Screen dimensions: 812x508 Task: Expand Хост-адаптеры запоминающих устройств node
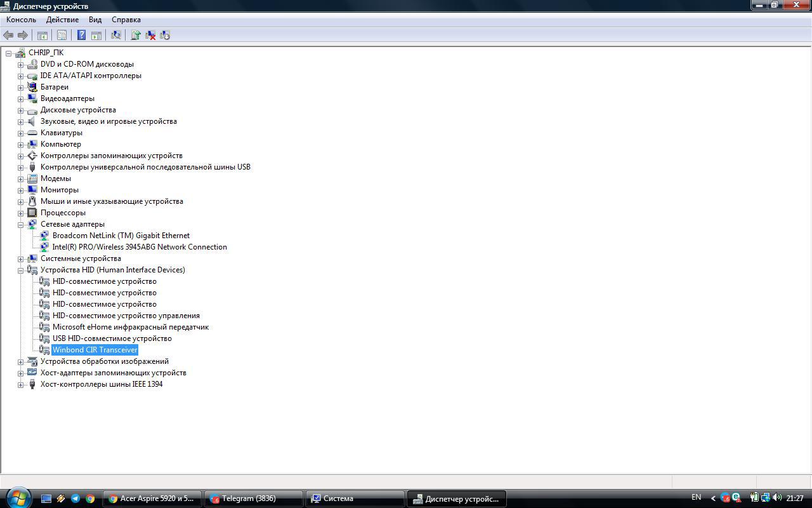click(x=20, y=373)
